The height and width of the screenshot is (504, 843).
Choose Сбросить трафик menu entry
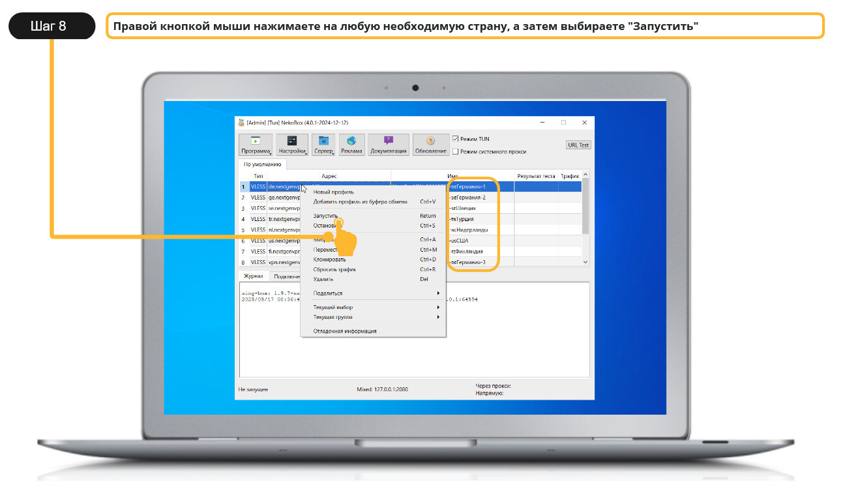pos(373,269)
